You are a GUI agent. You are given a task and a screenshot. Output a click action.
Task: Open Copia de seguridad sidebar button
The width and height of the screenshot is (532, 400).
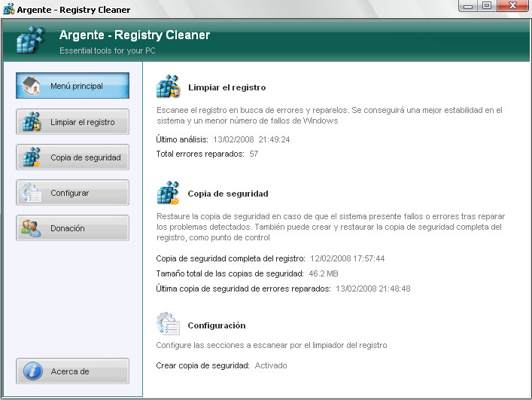click(x=72, y=157)
